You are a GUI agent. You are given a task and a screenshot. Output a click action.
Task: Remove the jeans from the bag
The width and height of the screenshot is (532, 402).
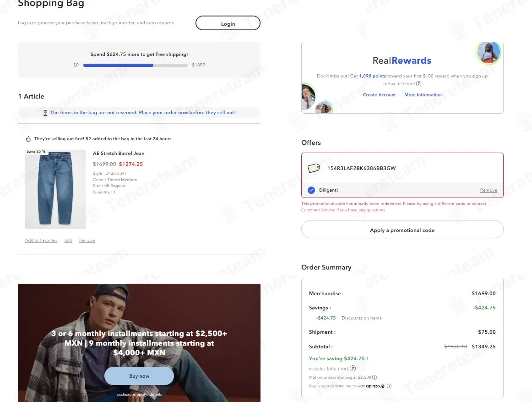tap(87, 240)
